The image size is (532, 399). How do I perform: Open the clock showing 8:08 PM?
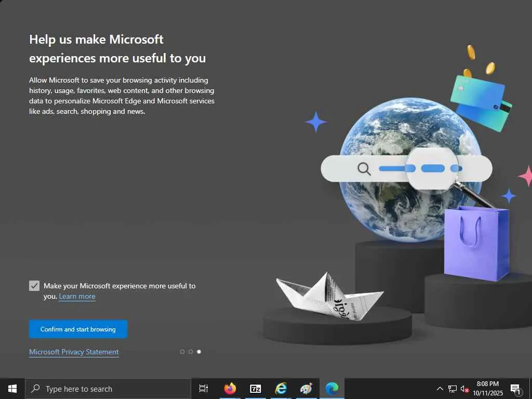click(488, 389)
